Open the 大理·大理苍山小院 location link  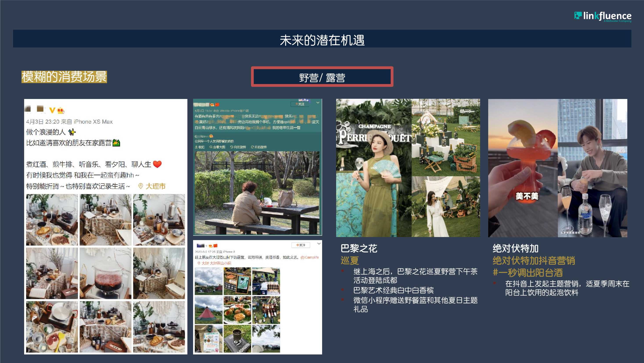[216, 263]
